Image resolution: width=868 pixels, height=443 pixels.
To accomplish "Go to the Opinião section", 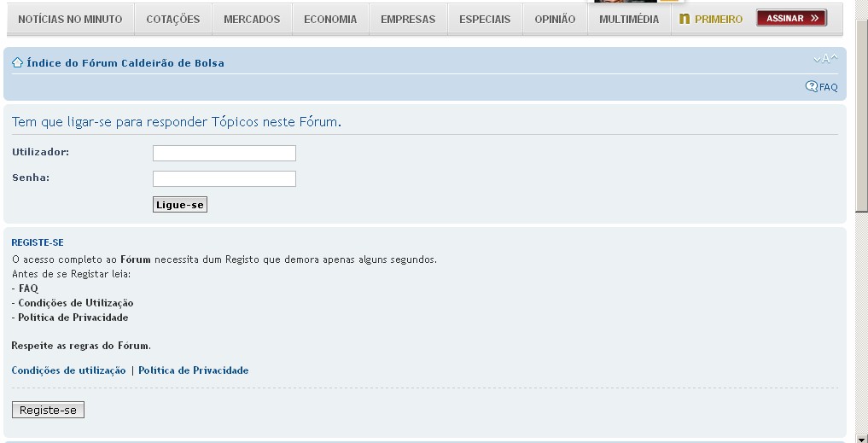I will coord(555,20).
